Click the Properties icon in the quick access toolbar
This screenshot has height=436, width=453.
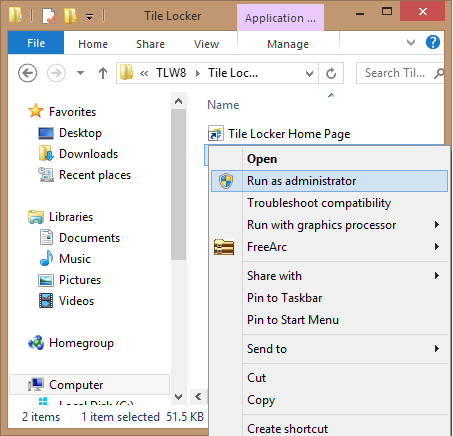(x=49, y=16)
